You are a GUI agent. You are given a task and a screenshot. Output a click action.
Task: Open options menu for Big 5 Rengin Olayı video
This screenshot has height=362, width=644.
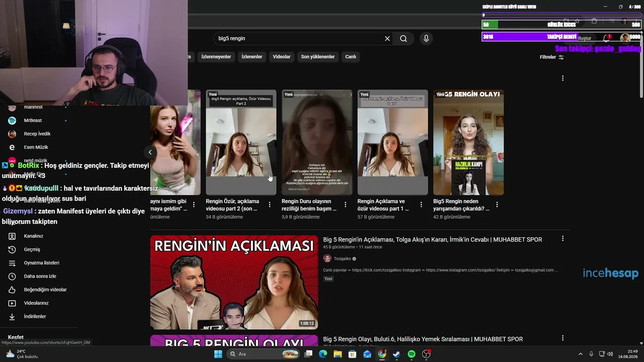(562, 338)
